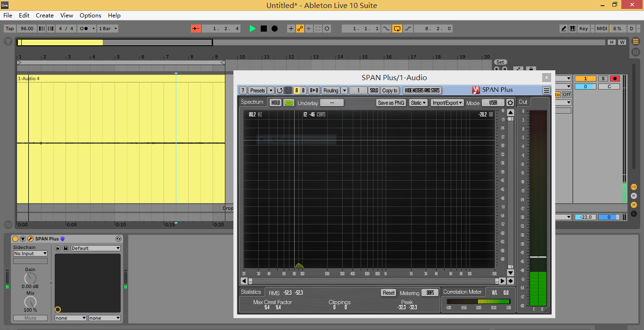Toggle the Automation Arm icon

(x=300, y=29)
